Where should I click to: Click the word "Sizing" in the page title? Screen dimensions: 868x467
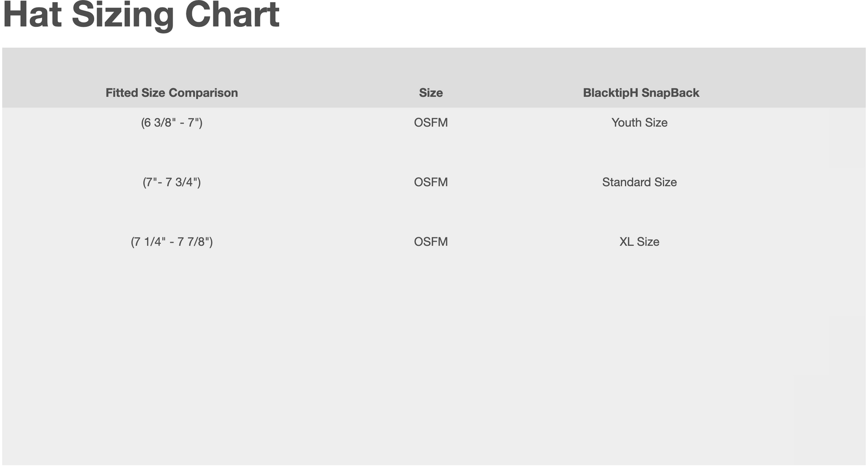[x=122, y=14]
